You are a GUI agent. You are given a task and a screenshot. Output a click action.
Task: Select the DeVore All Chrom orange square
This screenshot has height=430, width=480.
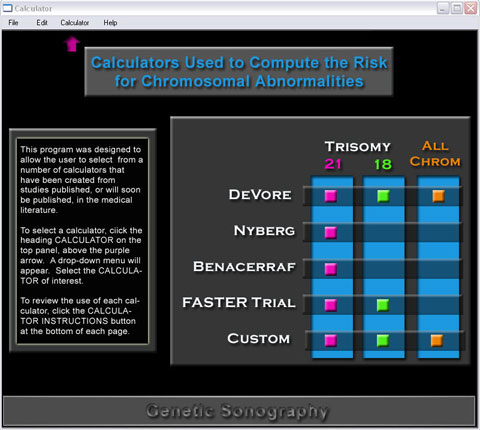point(438,196)
